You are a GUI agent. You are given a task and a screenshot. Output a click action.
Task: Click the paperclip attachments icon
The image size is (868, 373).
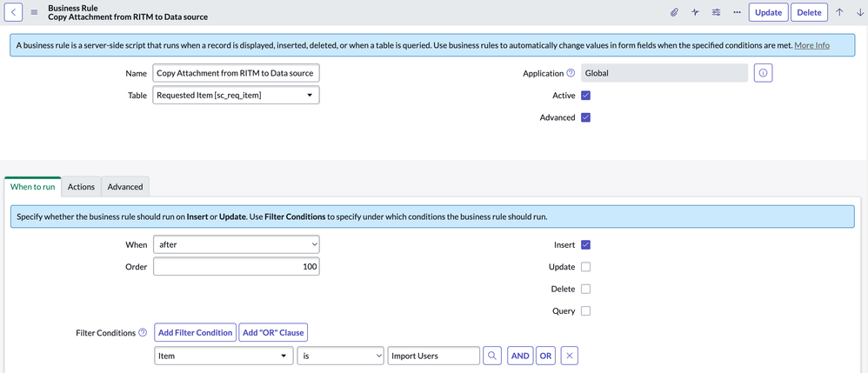click(674, 12)
